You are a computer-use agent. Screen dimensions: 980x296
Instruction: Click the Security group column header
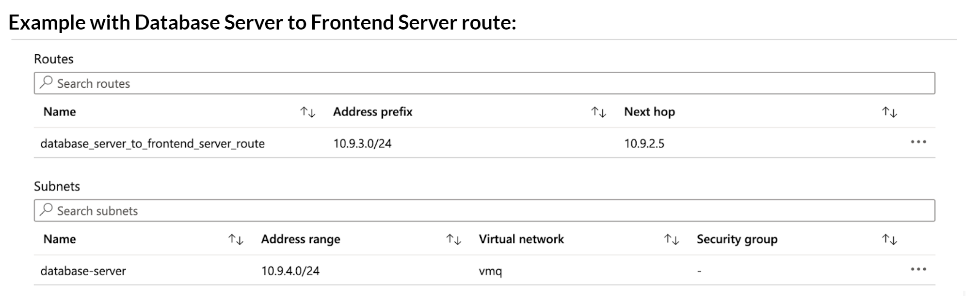coord(737,239)
